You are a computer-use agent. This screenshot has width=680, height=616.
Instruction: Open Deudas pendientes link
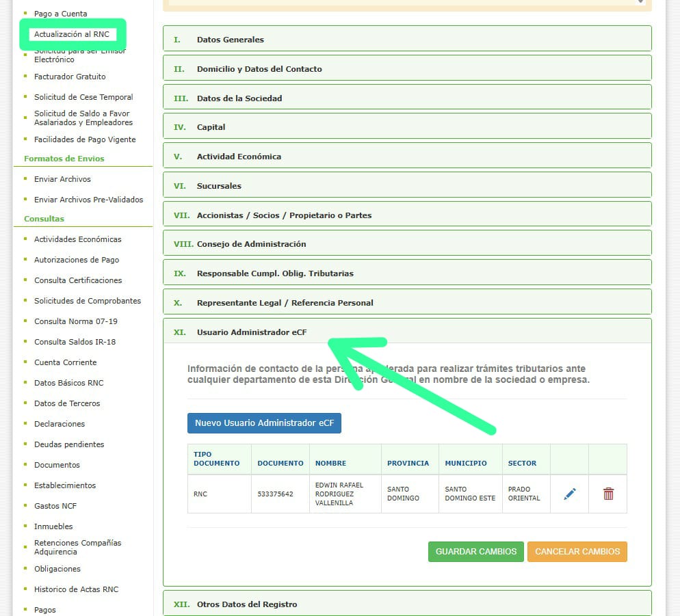click(69, 444)
